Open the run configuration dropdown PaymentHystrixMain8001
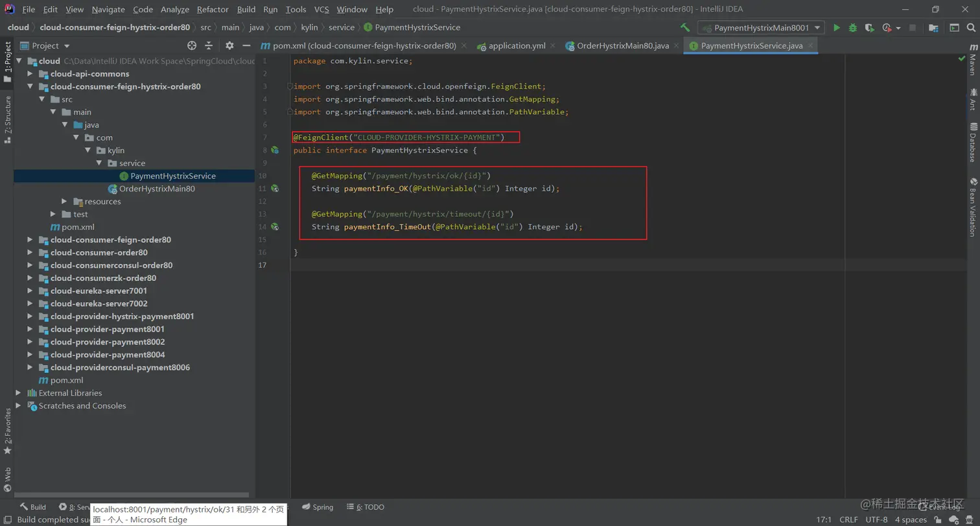The height and width of the screenshot is (526, 980). pos(761,28)
